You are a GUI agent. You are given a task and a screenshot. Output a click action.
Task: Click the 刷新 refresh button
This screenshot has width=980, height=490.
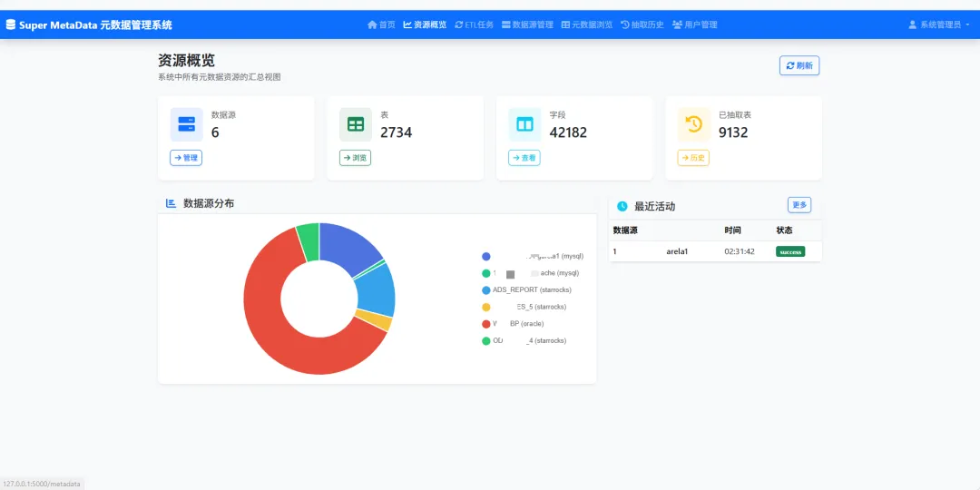point(799,65)
